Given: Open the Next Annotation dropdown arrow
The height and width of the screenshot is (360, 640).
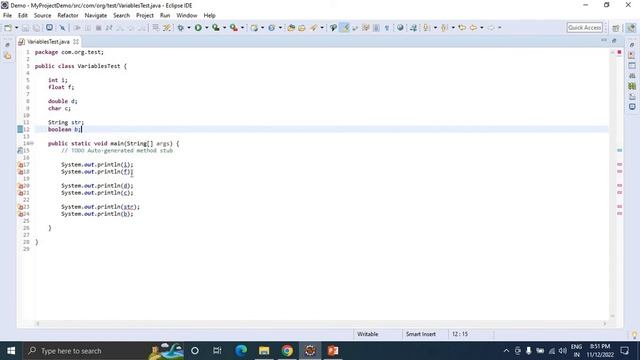Looking at the screenshot, I should (435, 28).
